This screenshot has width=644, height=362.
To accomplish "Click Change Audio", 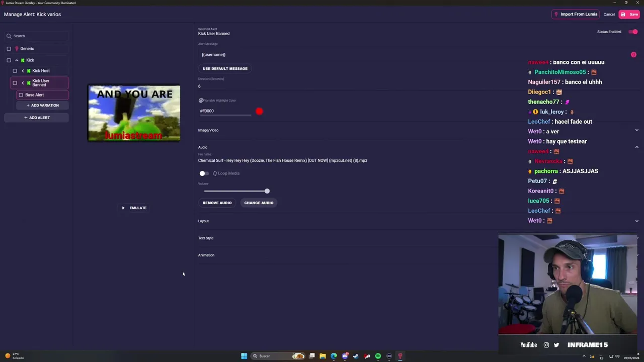I will [259, 203].
